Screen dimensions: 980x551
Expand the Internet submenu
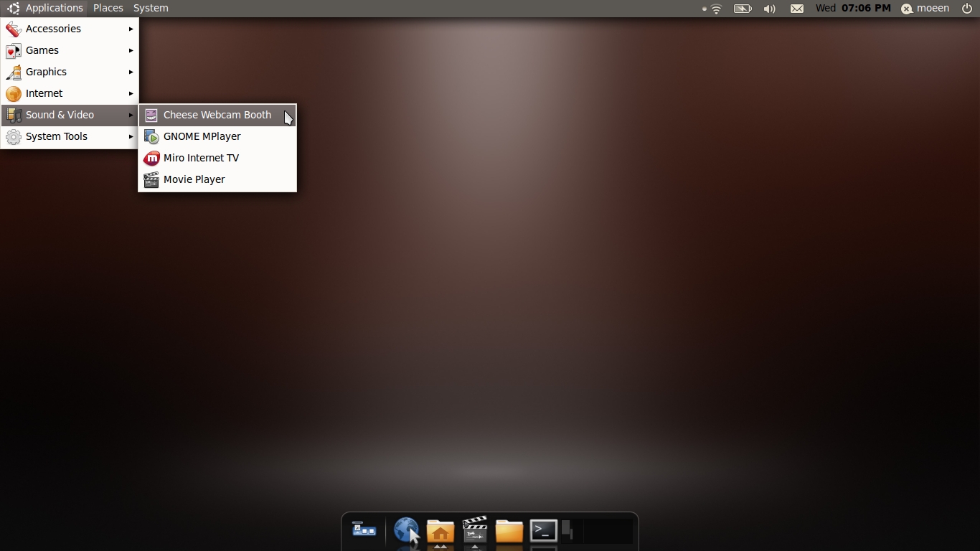(x=70, y=93)
